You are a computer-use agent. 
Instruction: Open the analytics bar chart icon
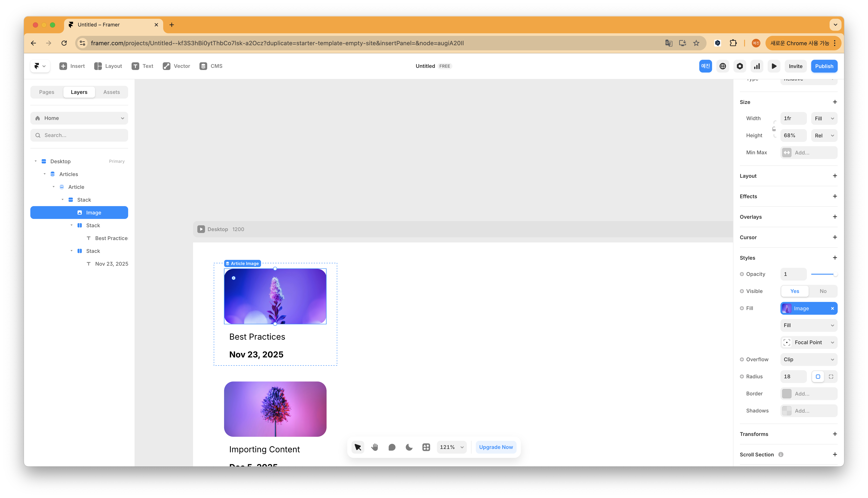coord(757,66)
